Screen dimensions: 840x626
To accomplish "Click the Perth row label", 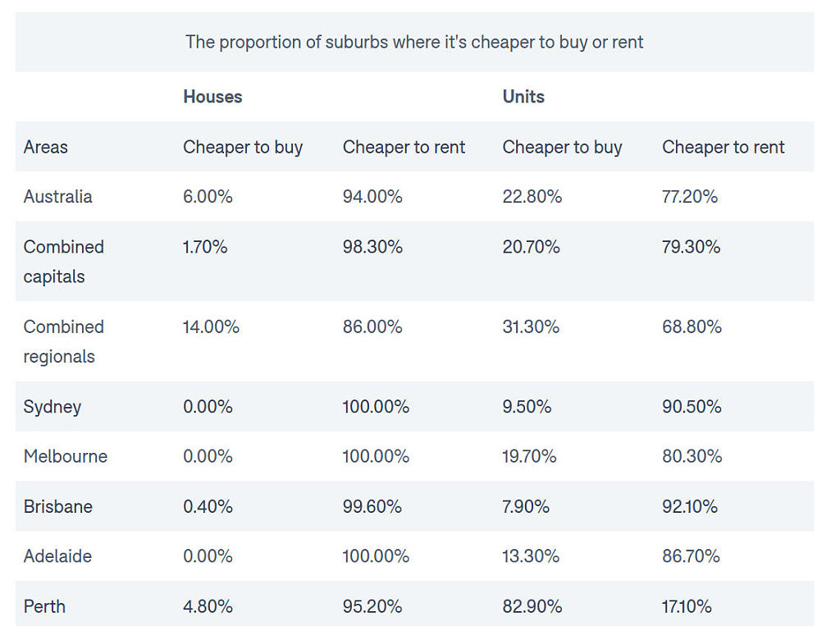I will point(44,606).
